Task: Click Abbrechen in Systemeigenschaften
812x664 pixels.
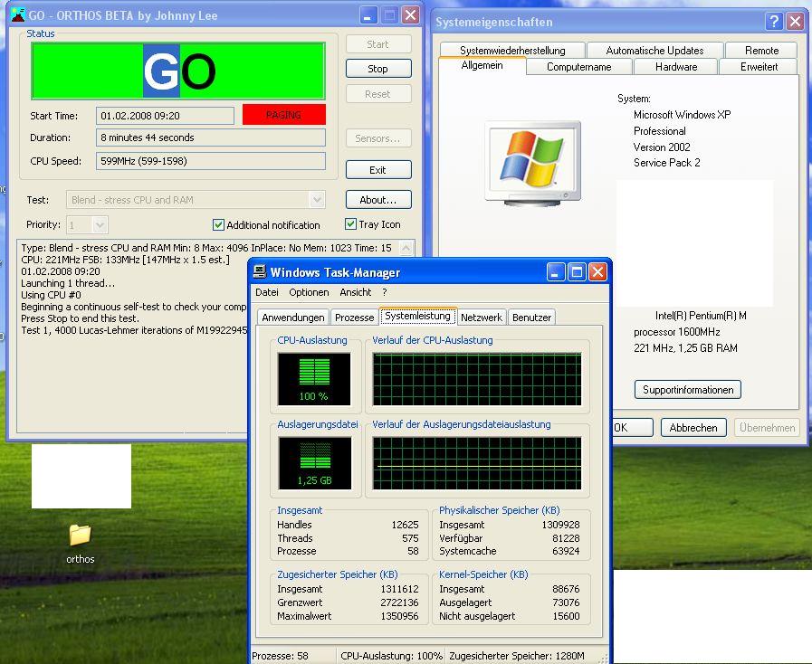Action: (x=693, y=428)
